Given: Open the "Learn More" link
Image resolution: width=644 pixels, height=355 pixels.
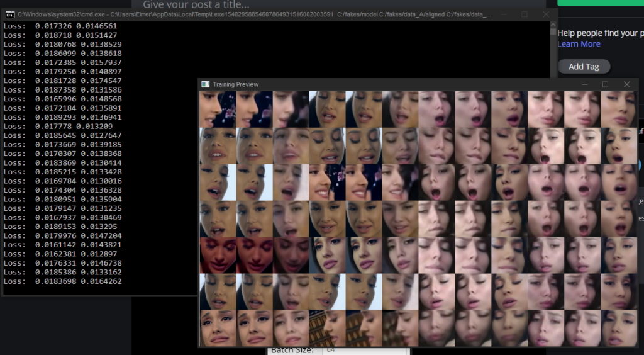Looking at the screenshot, I should point(579,44).
